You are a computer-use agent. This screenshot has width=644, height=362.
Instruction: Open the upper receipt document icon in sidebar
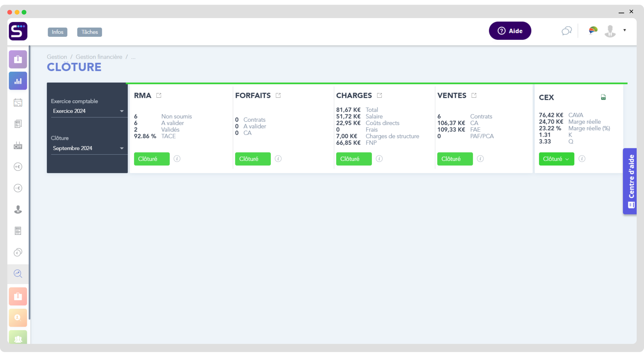tap(18, 124)
